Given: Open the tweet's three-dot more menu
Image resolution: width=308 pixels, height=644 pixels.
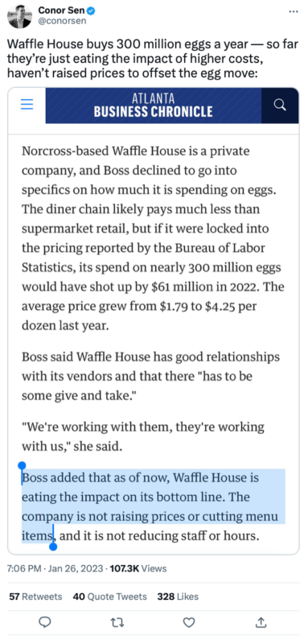Looking at the screenshot, I should 294,11.
